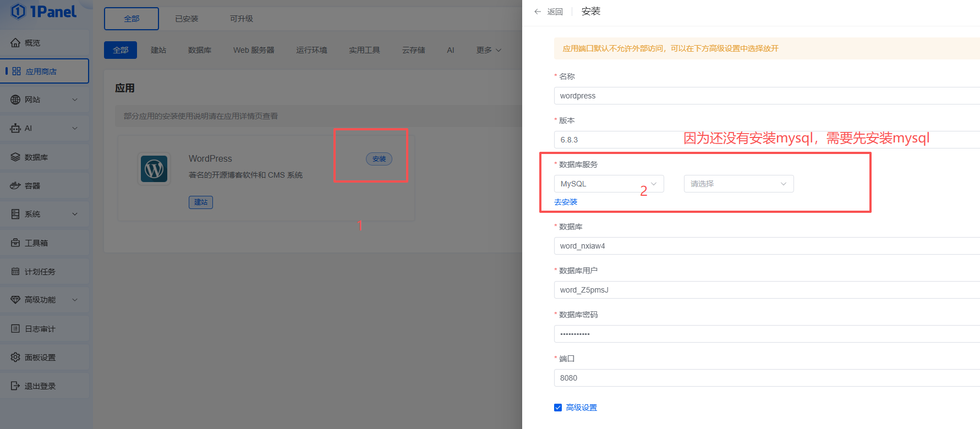Open 面板设置 in the sidebar
Viewport: 980px width, 429px height.
(45, 357)
